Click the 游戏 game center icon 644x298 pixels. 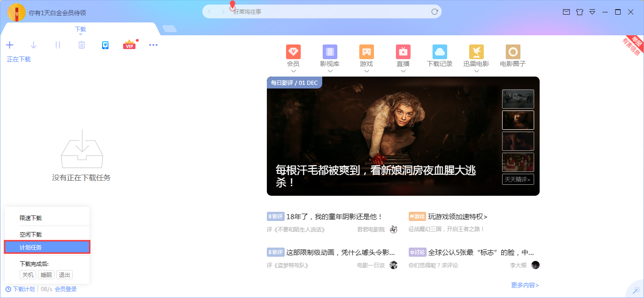366,52
